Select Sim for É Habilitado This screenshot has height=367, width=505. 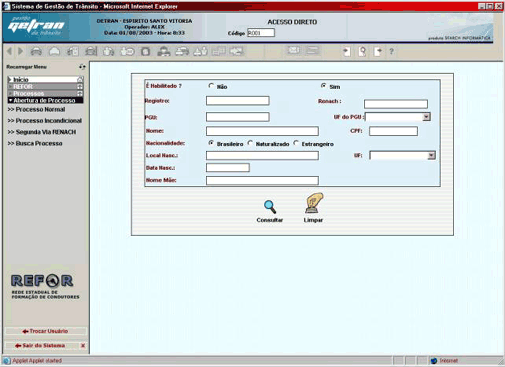323,86
